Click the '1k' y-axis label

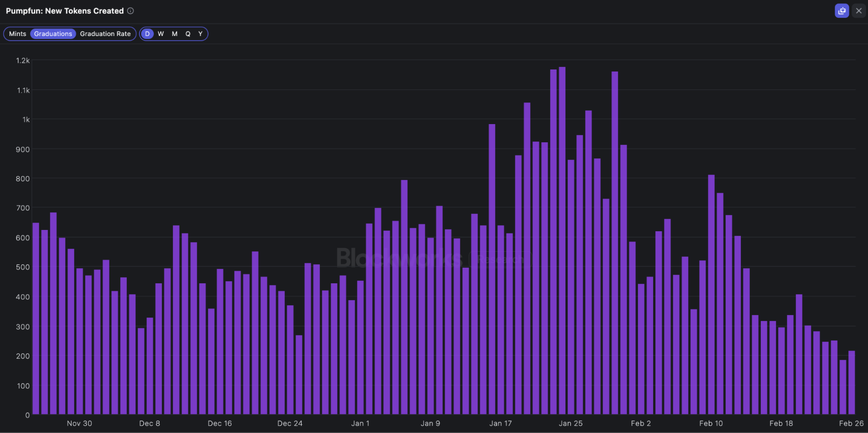[x=26, y=119]
